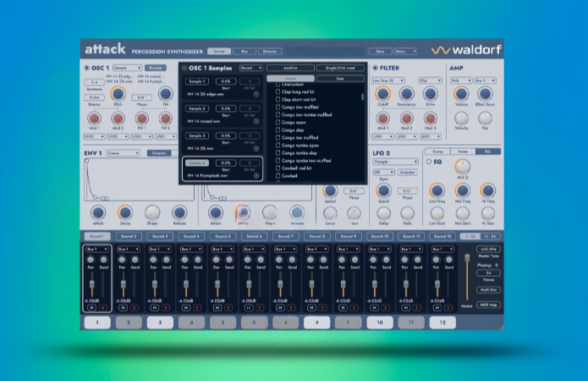The height and width of the screenshot is (381, 588).
Task: Adjust the ENV 1 Attack knob
Action: [x=98, y=213]
